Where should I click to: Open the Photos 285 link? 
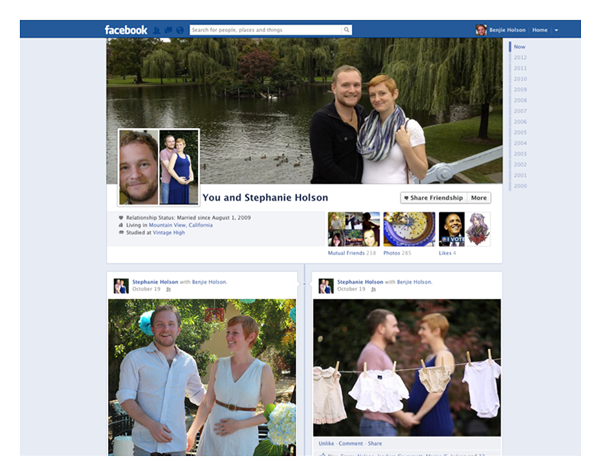tap(397, 253)
